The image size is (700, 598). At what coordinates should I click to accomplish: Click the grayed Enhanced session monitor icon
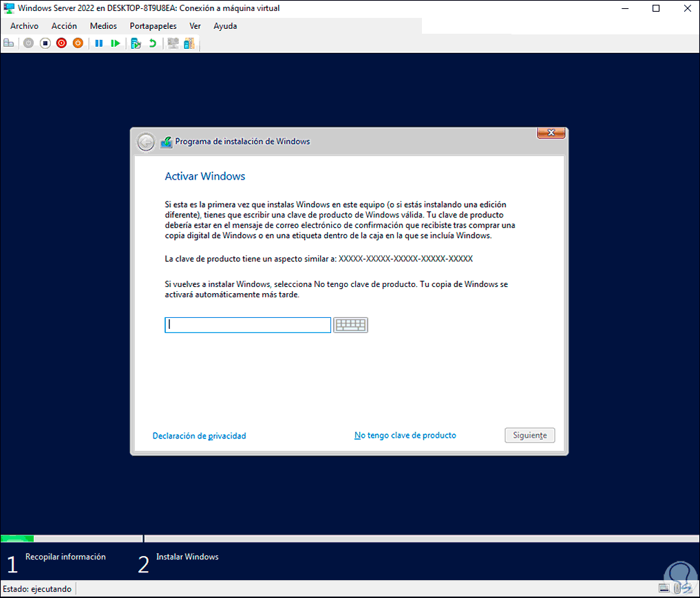(173, 43)
